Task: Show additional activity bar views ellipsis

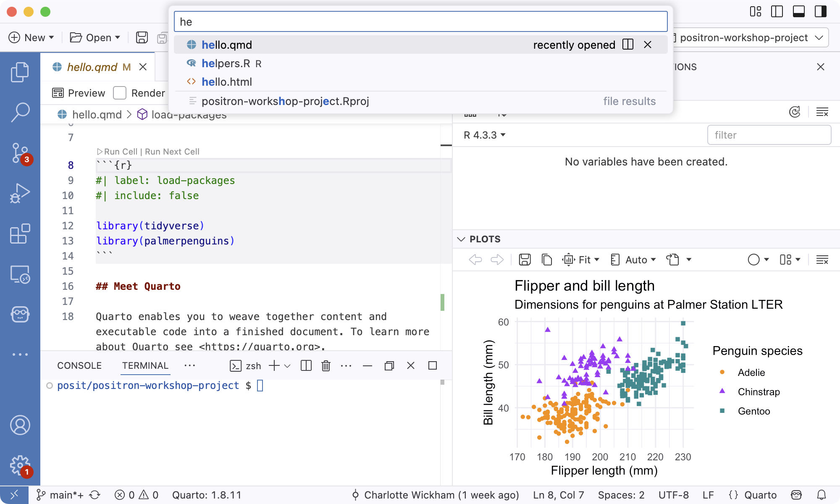Action: tap(20, 354)
